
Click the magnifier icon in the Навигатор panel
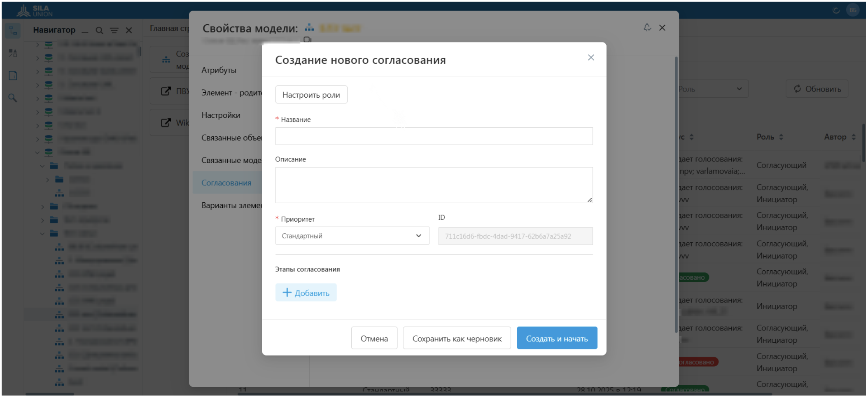tap(100, 30)
